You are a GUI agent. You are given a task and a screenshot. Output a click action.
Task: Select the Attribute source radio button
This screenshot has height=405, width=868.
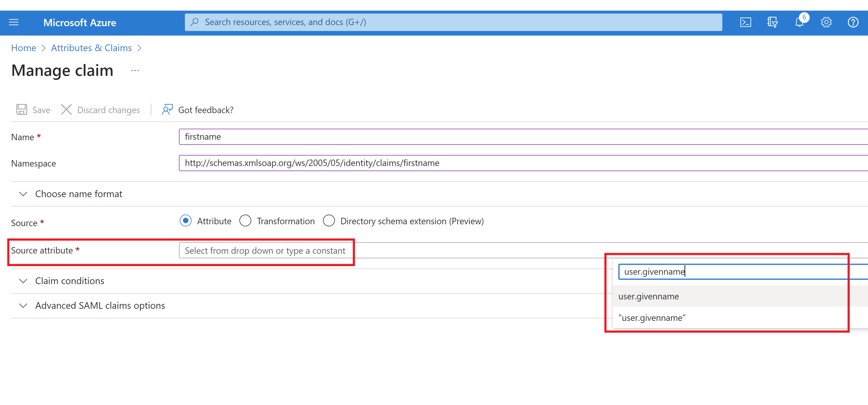[186, 221]
